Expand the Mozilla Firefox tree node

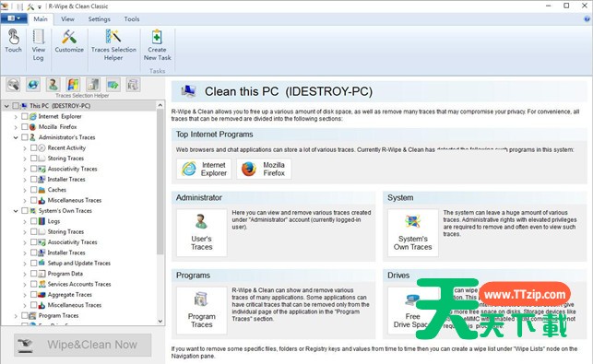coord(16,127)
